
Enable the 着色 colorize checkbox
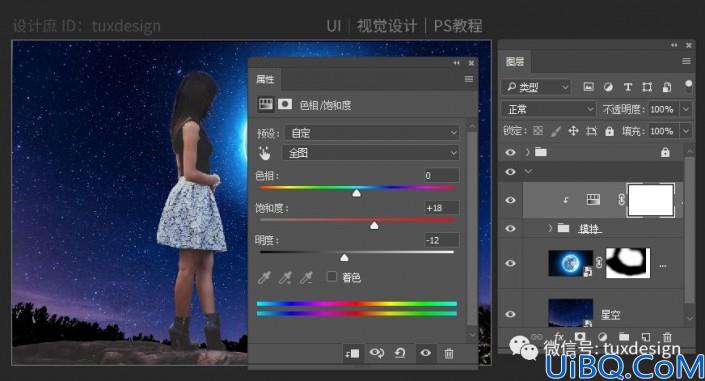[331, 276]
